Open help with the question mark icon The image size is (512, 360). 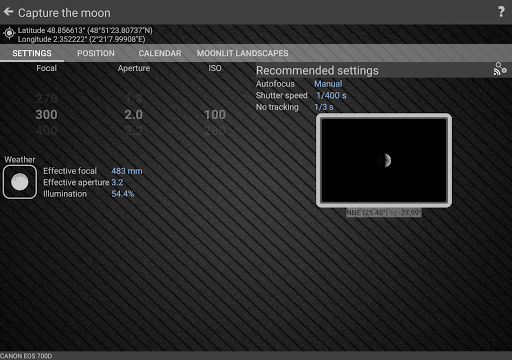(501, 12)
